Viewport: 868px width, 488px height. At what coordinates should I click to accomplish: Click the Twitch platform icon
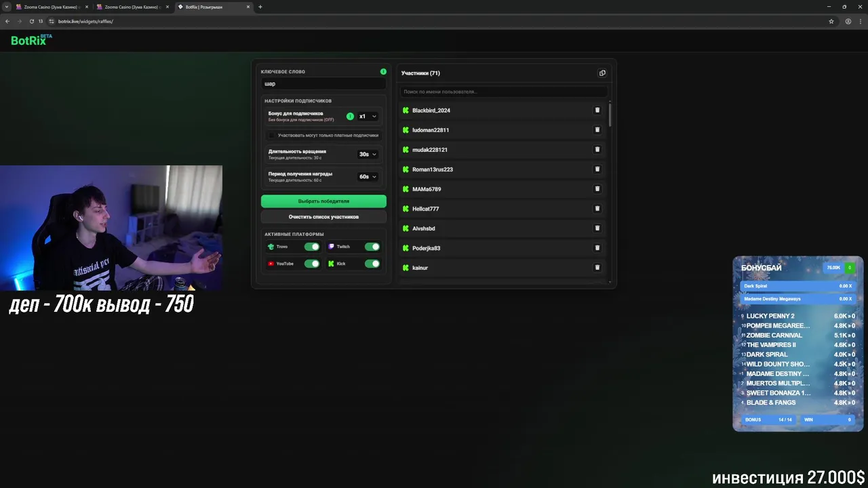click(331, 246)
